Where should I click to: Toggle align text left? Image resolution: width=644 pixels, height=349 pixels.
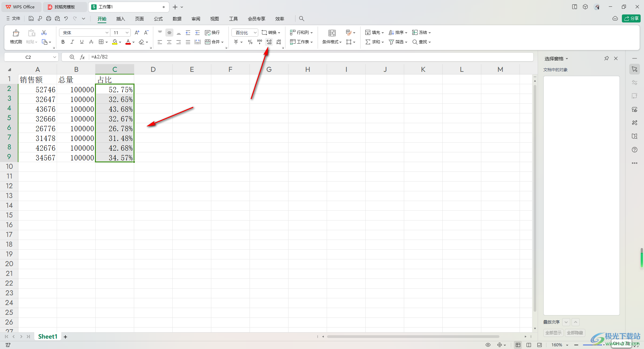(x=160, y=42)
